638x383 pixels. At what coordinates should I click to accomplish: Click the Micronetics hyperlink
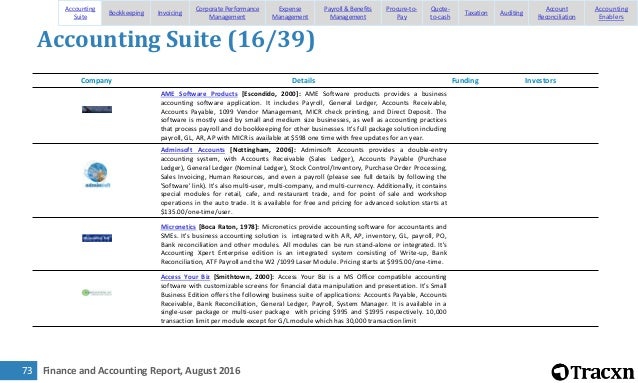(x=178, y=227)
